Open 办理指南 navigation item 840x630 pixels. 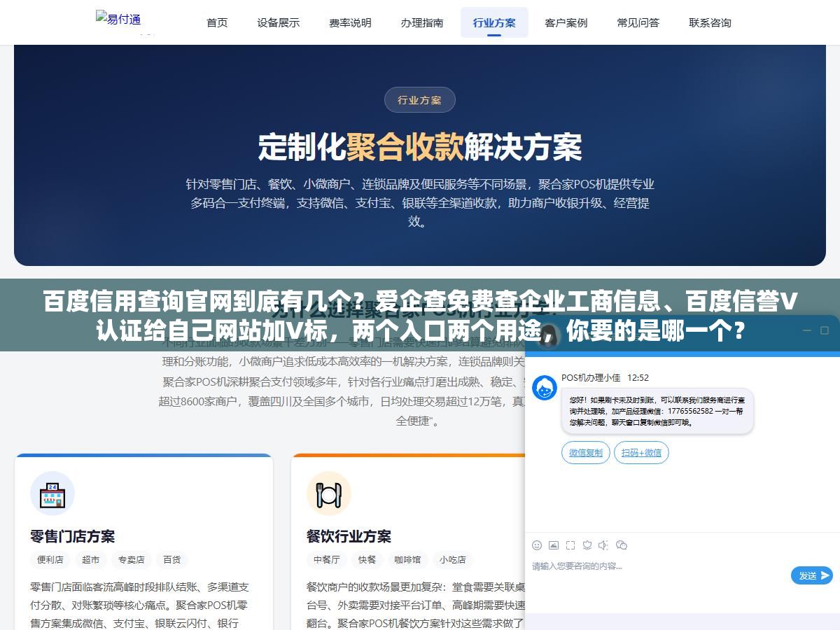(422, 22)
